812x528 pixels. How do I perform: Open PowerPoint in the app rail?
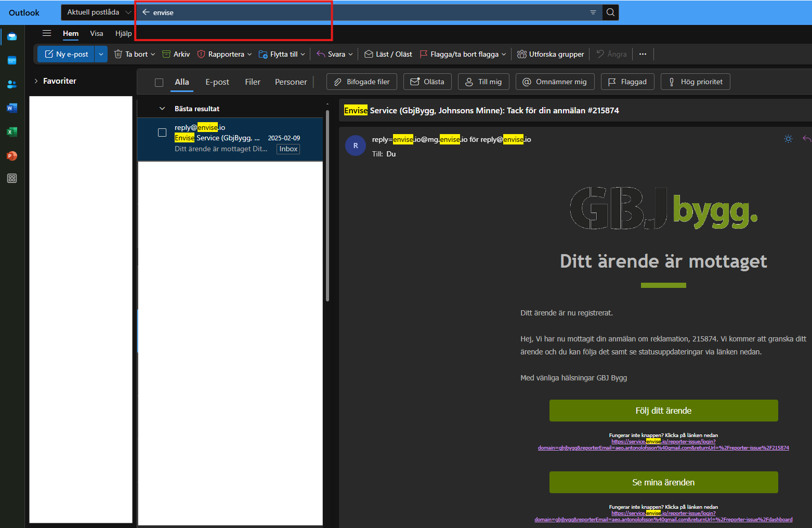tap(12, 156)
